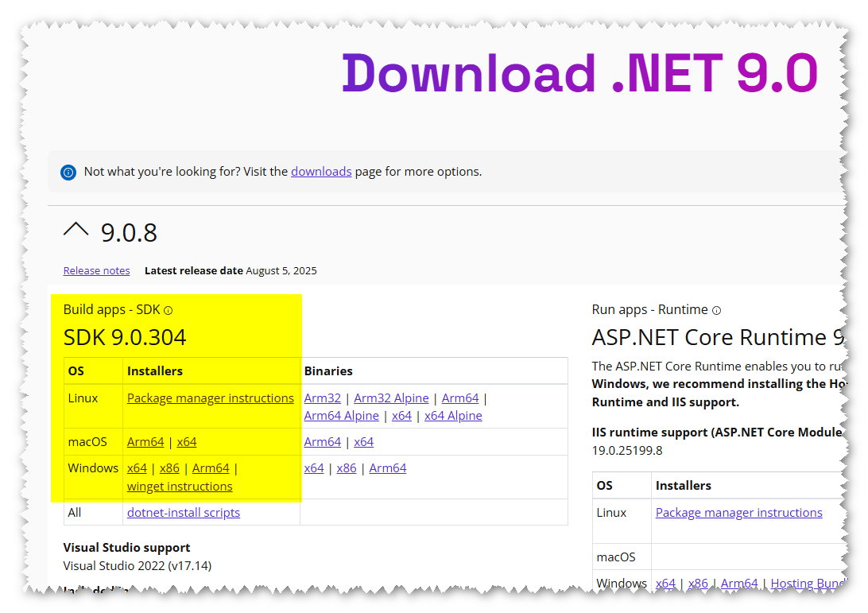The width and height of the screenshot is (868, 613).
Task: Click the ASP.NET Core Runtime heading
Action: pos(718,337)
